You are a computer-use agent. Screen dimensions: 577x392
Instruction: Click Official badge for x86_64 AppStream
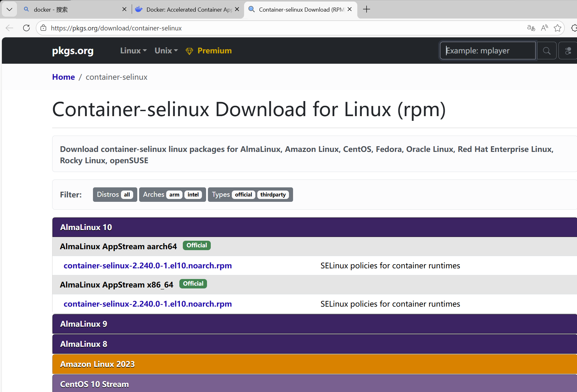point(193,284)
